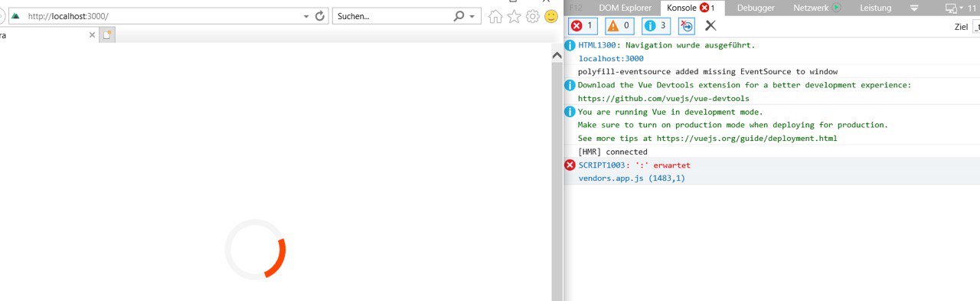Show more devtools tabs via overflow arrow
Image resolution: width=980 pixels, height=301 pixels.
914,8
